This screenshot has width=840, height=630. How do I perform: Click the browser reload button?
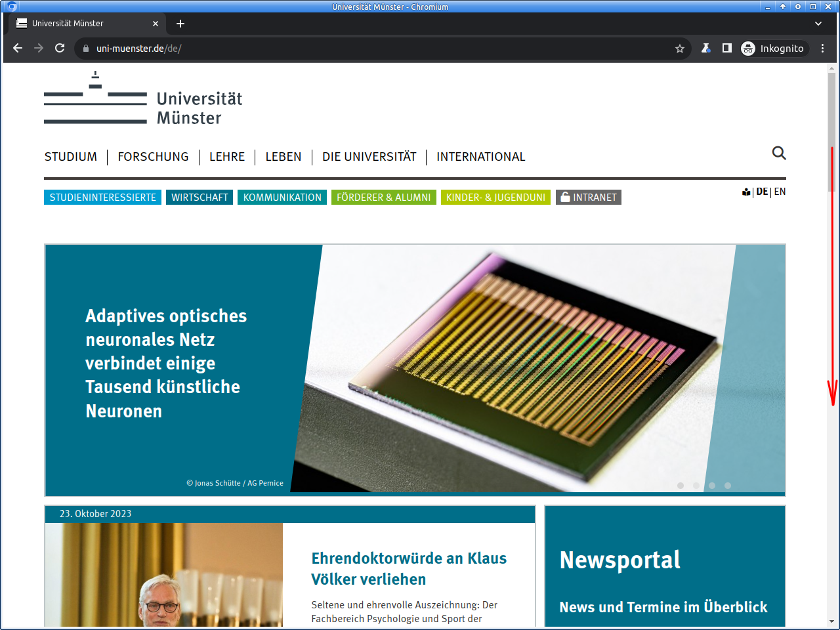point(60,48)
